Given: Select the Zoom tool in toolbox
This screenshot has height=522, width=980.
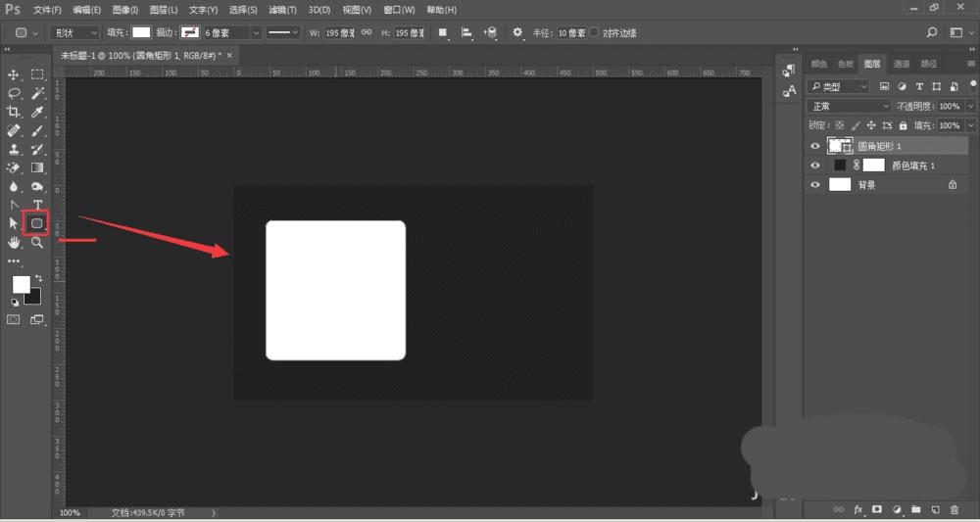Looking at the screenshot, I should coord(37,242).
